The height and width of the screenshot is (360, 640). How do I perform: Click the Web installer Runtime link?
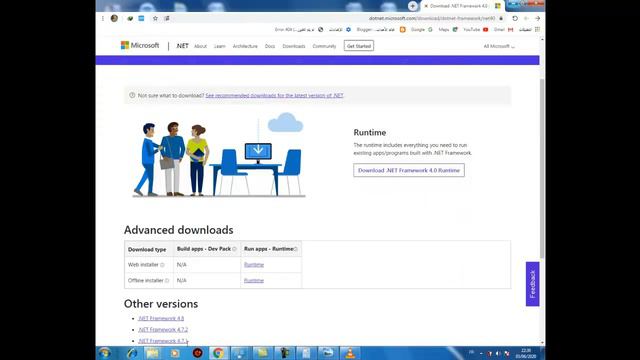click(x=254, y=265)
